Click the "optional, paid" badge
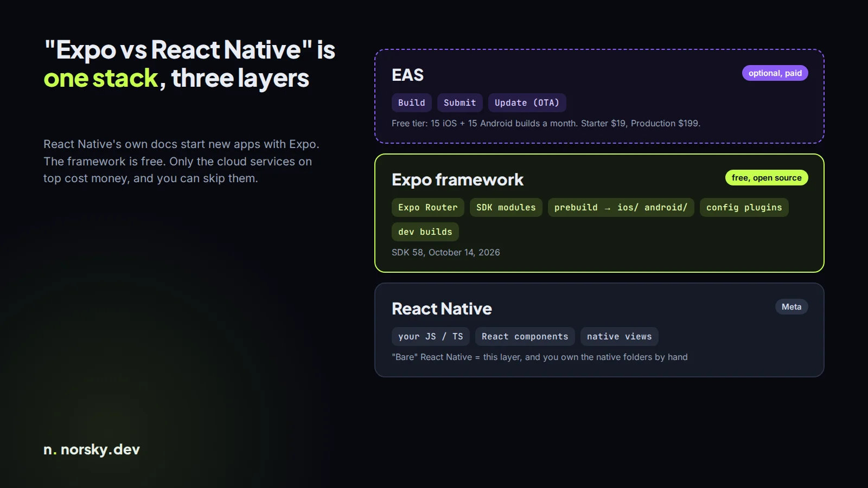The height and width of the screenshot is (488, 868). click(x=775, y=73)
